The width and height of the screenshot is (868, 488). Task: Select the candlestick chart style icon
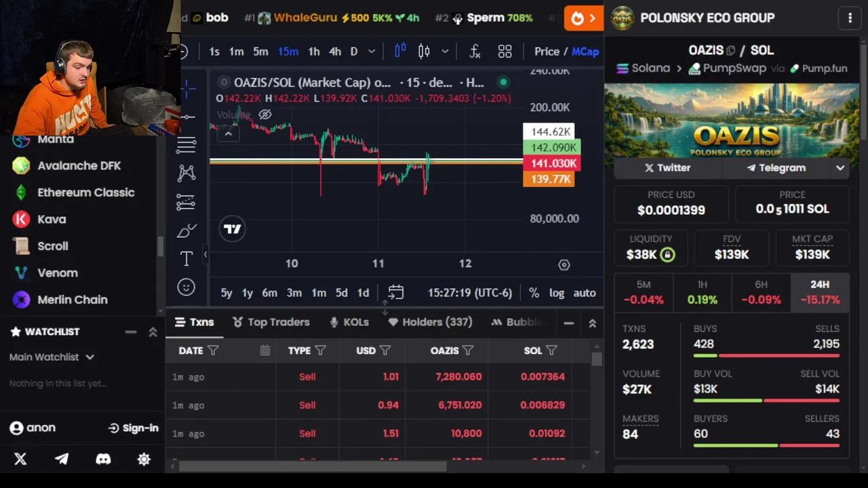[x=424, y=52]
